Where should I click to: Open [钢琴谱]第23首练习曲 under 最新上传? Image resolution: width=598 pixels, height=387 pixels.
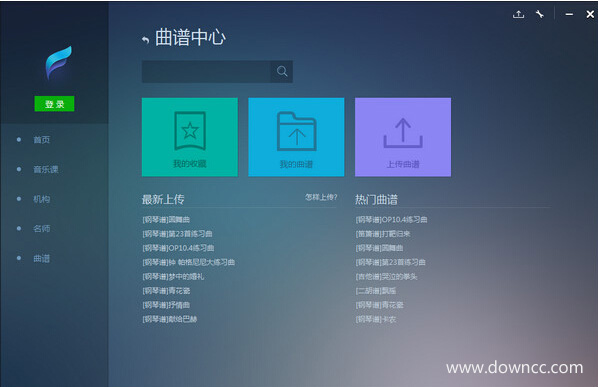coord(177,234)
